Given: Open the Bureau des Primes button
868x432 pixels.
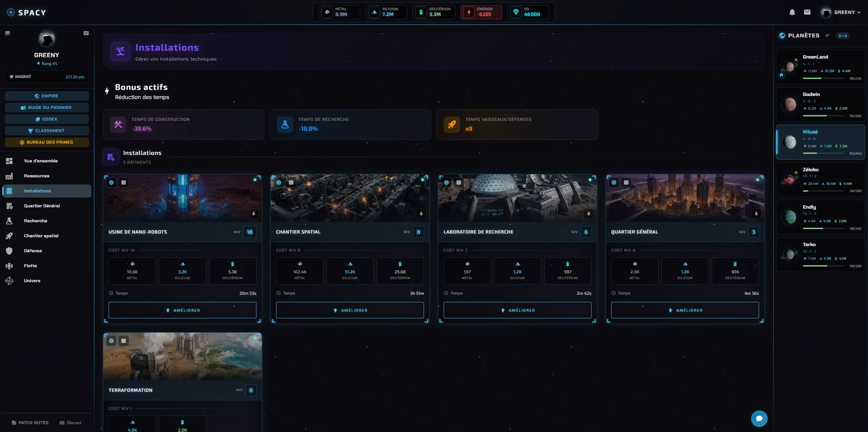Looking at the screenshot, I should click(x=47, y=142).
